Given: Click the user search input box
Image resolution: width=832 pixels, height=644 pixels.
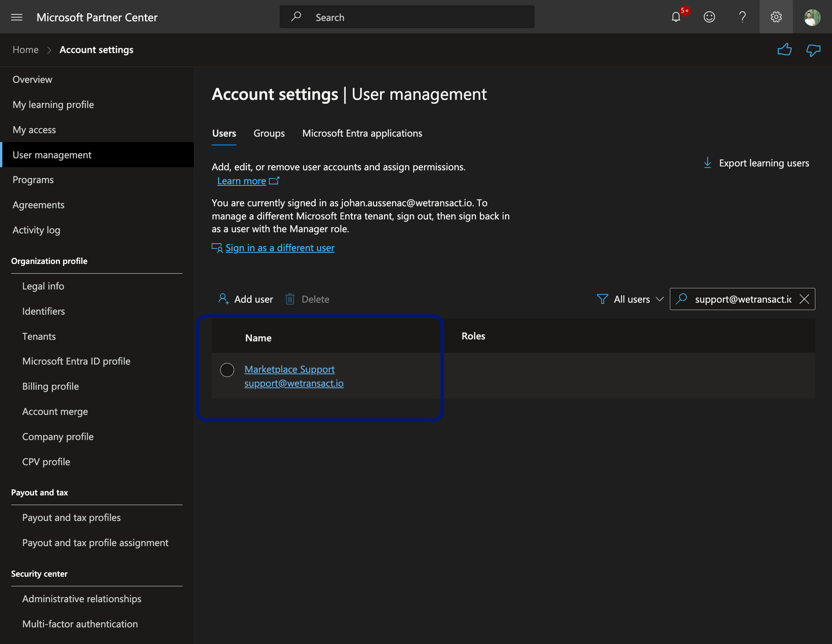Looking at the screenshot, I should point(743,299).
